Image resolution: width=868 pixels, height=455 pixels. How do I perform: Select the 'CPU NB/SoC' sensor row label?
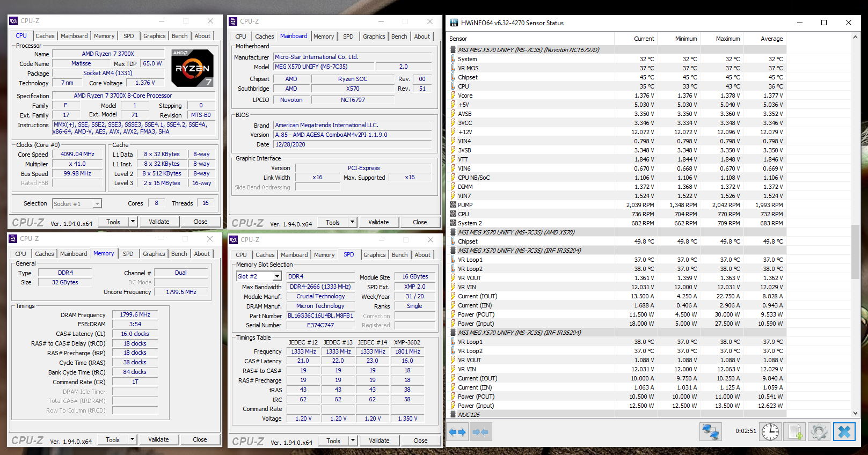coord(473,178)
